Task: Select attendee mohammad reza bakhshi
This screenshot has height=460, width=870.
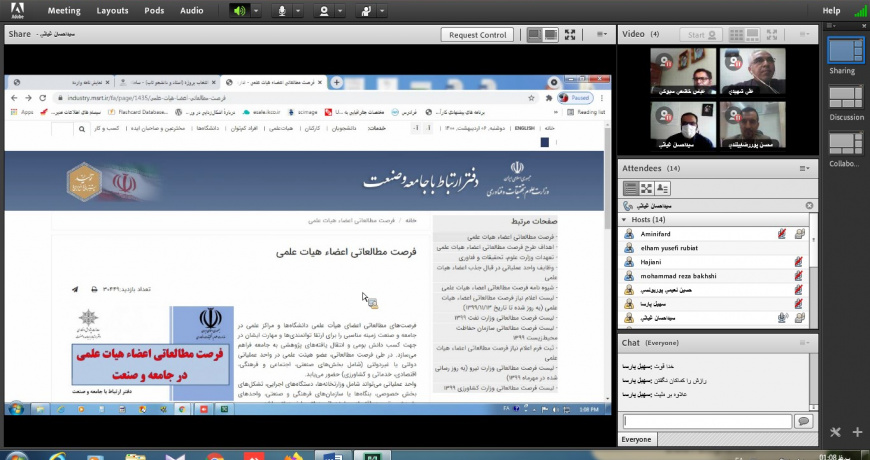Action: 714,276
